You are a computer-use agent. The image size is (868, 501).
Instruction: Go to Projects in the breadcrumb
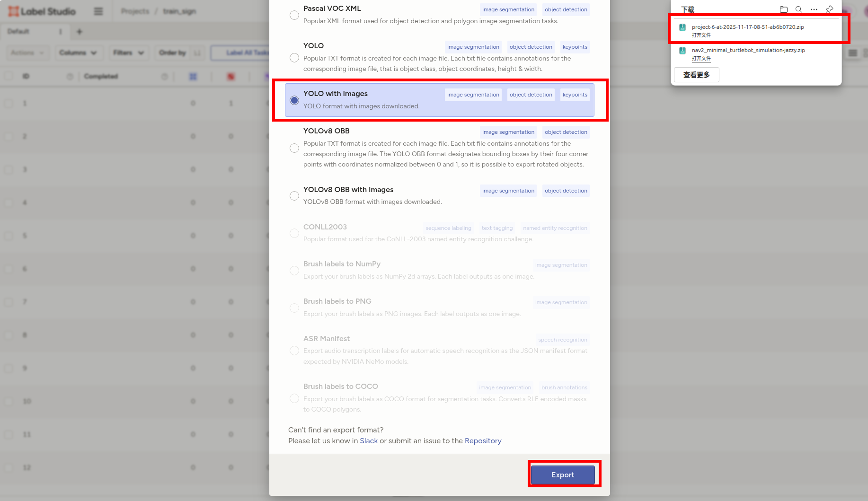135,11
